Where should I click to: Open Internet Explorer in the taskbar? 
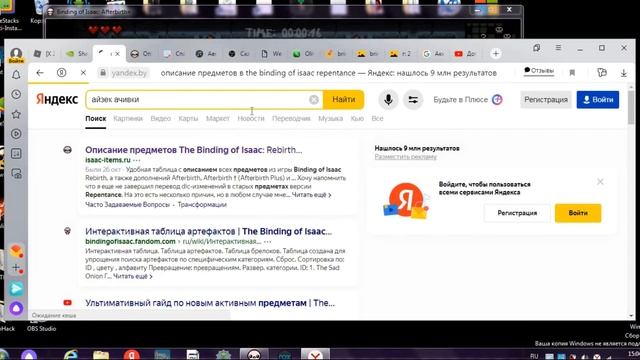(x=71, y=354)
